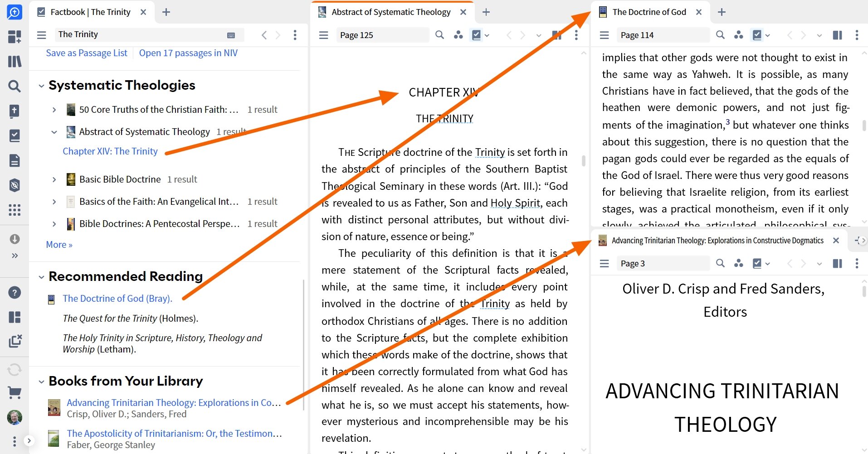
Task: Click Open 17 passages in NIV
Action: (188, 53)
